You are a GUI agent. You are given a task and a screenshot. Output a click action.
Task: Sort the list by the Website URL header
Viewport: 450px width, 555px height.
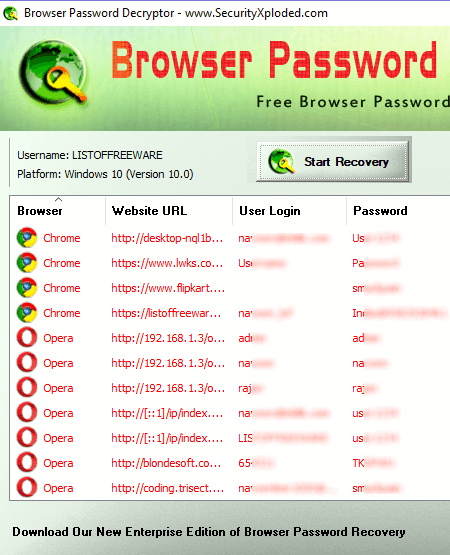tap(149, 211)
